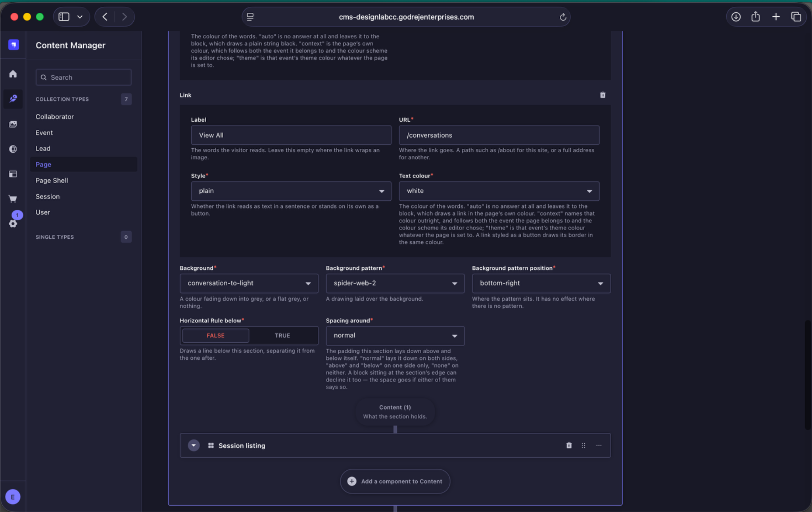812x512 pixels.
Task: Open the User collection type
Action: [43, 212]
